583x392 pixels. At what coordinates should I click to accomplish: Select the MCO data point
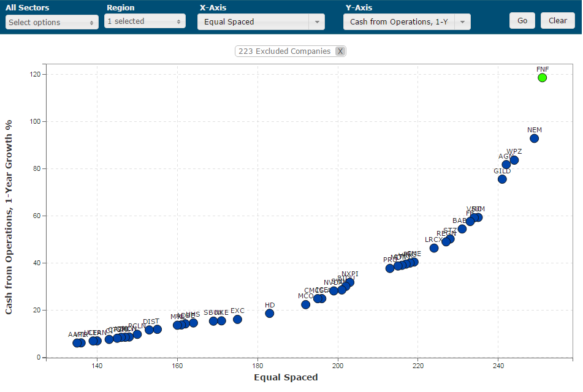[x=306, y=304]
